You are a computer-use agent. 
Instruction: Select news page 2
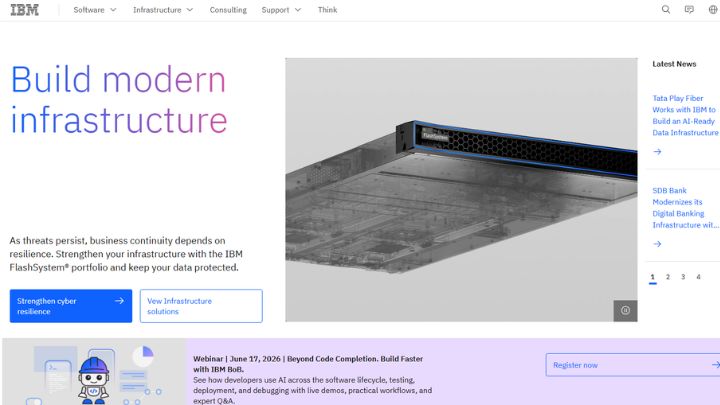[668, 277]
